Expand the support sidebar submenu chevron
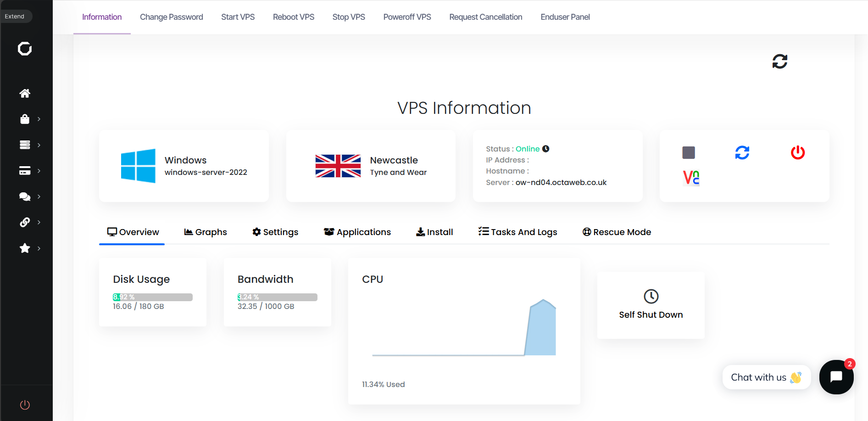This screenshot has height=421, width=868. click(39, 196)
